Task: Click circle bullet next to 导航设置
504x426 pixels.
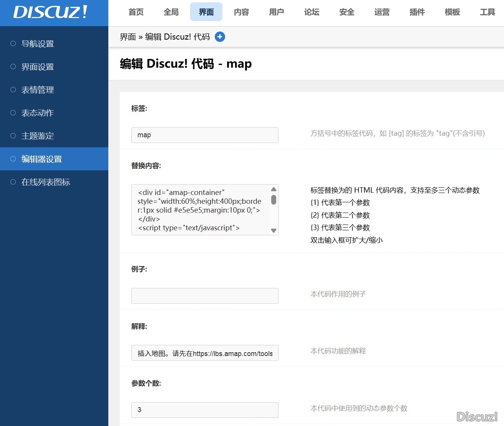Action: (x=13, y=43)
